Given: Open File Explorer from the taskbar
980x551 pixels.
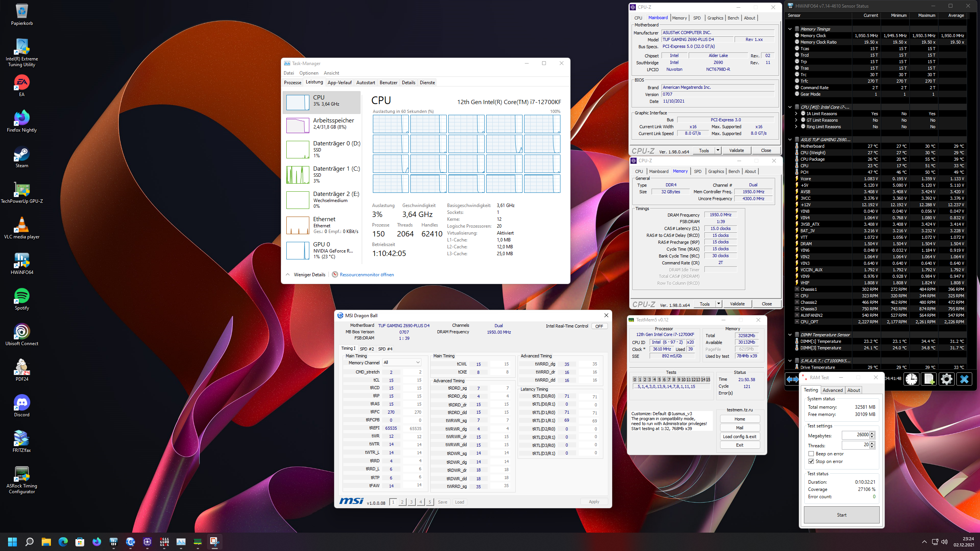Looking at the screenshot, I should click(46, 542).
